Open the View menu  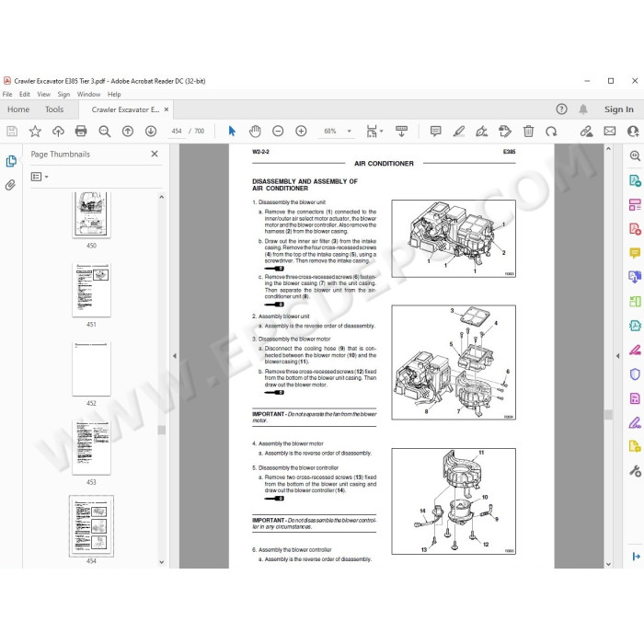43,94
